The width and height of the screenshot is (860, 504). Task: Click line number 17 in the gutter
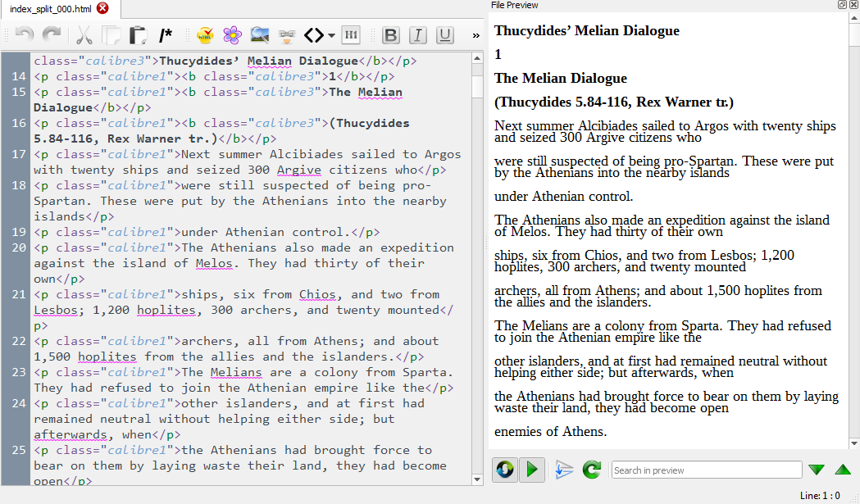19,154
